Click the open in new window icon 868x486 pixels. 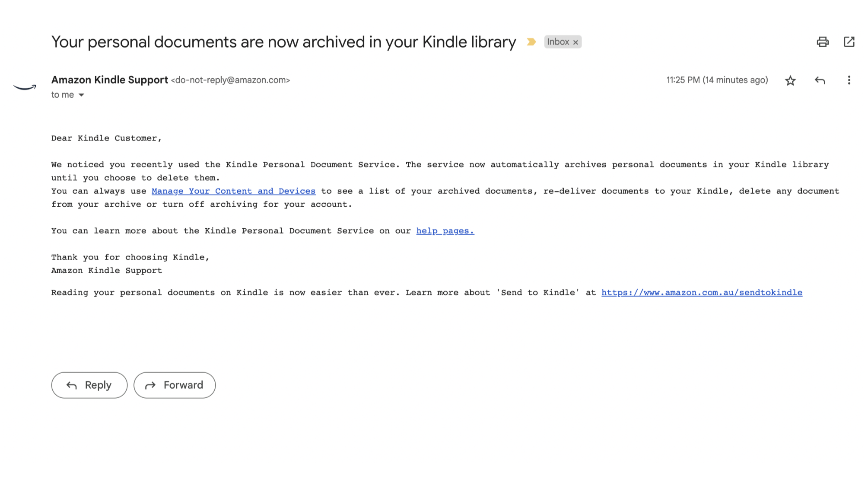pyautogui.click(x=849, y=42)
